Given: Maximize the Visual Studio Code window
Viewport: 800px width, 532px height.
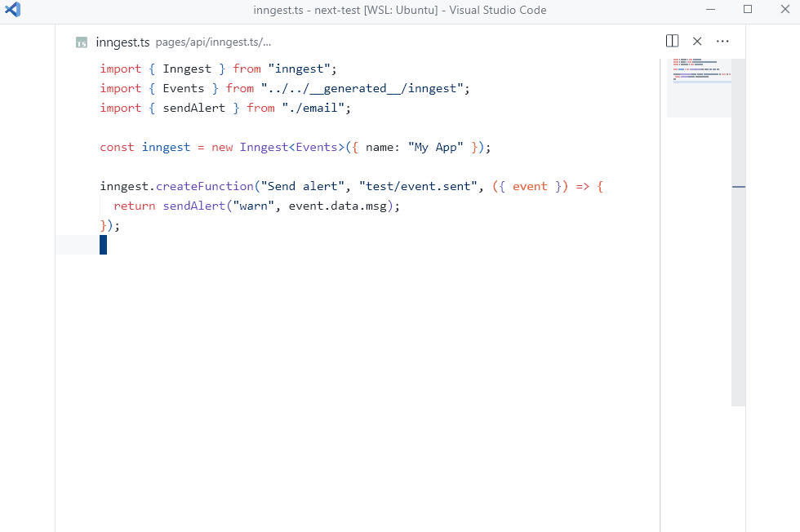Looking at the screenshot, I should (x=748, y=9).
